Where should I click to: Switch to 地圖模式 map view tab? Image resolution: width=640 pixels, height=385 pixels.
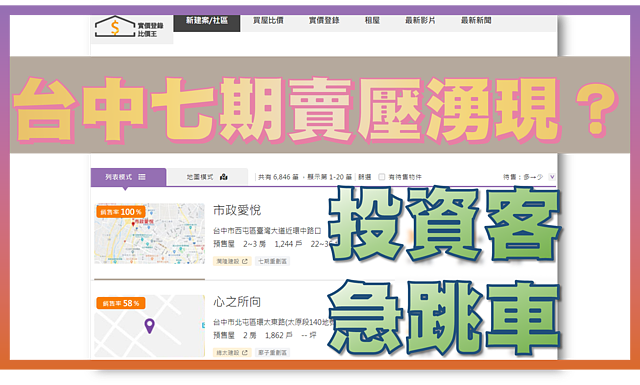207,177
